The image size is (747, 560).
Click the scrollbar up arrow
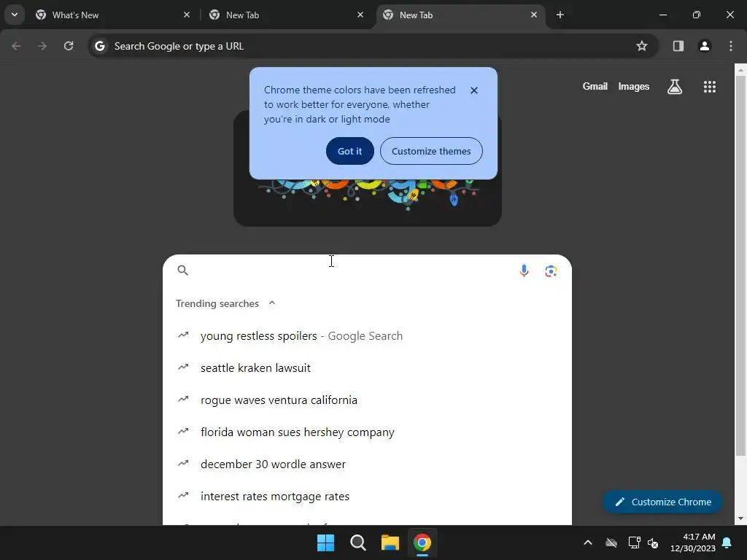click(x=740, y=70)
